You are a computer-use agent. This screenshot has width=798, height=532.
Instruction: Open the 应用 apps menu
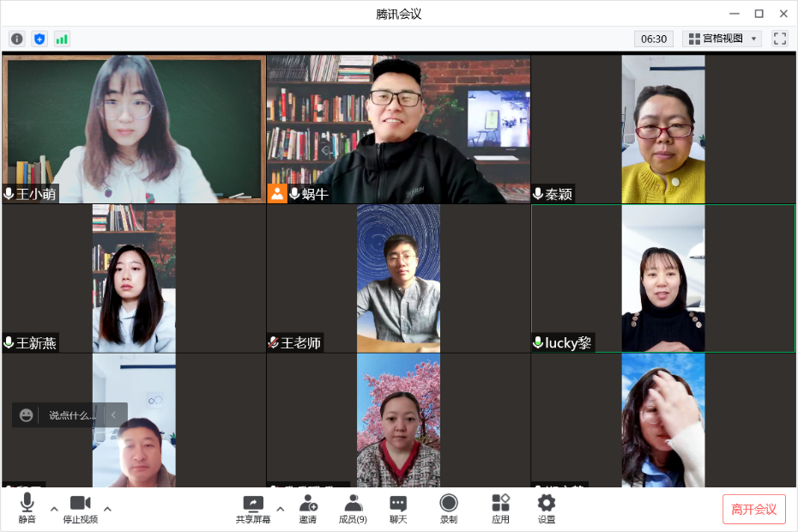point(500,508)
